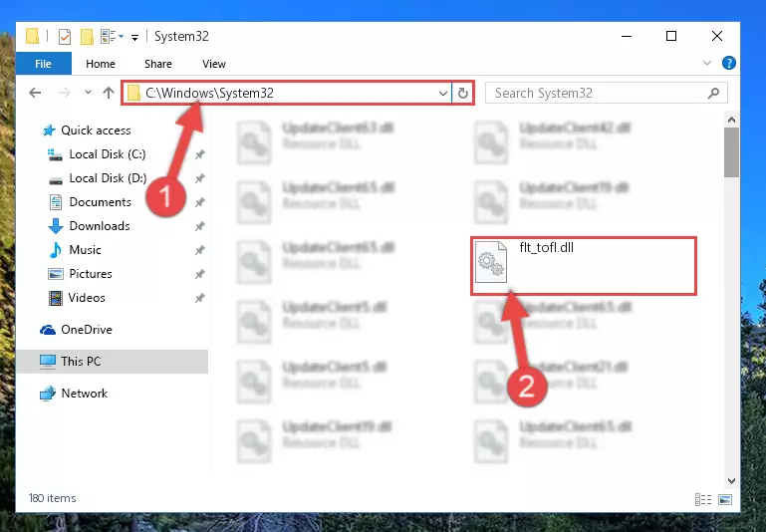The image size is (766, 532).
Task: Click the pin icon next to Local Disk (C:)
Action: point(200,154)
